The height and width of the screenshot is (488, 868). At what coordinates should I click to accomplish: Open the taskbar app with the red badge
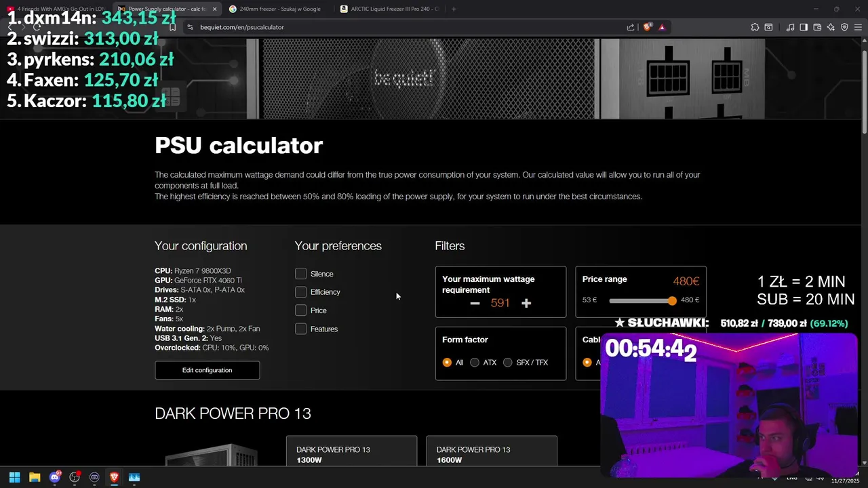(75, 477)
